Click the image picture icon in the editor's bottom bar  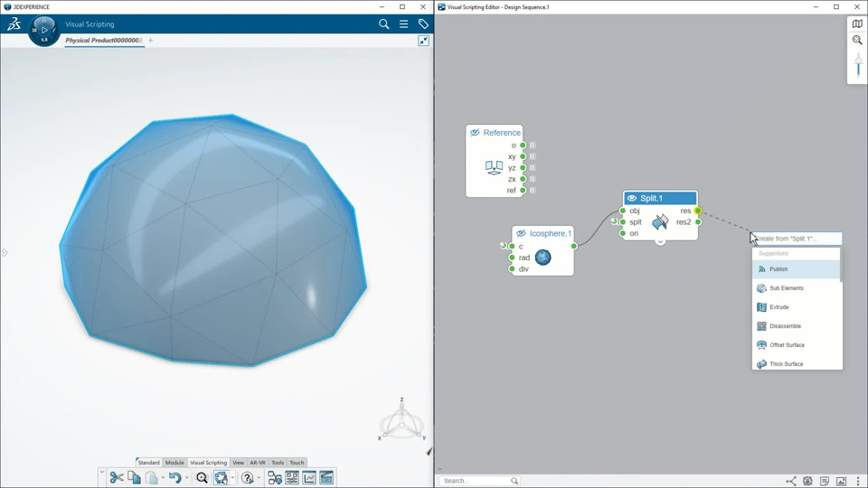click(x=841, y=481)
